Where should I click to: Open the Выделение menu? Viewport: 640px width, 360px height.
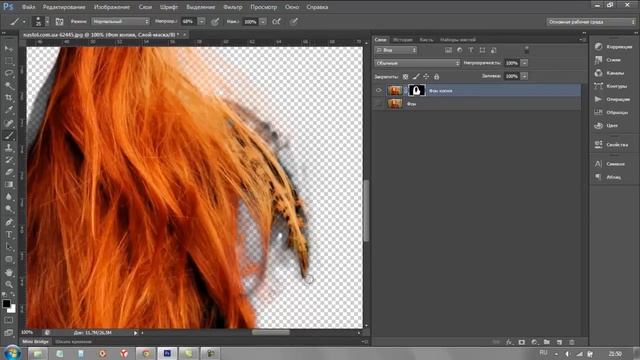pos(200,7)
